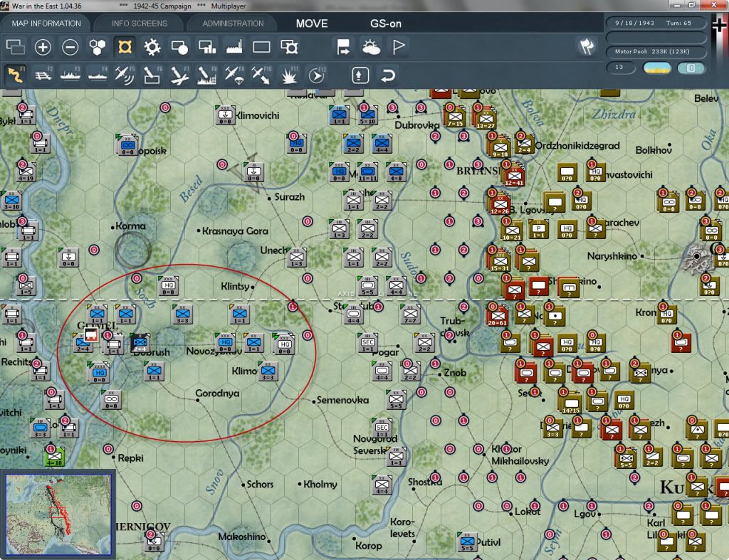This screenshot has height=560, width=729.
Task: Click the MOVE mode label
Action: [x=312, y=23]
